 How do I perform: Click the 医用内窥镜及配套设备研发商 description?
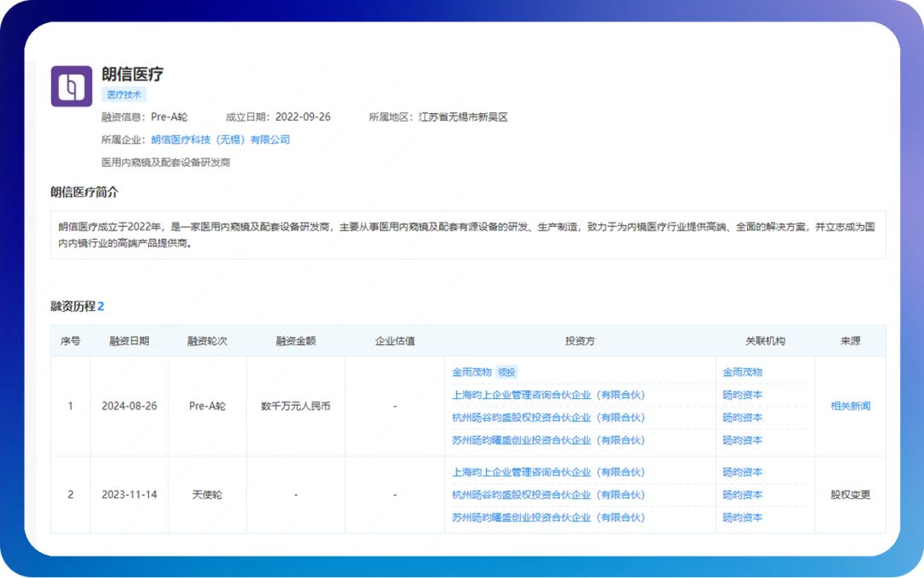click(x=166, y=162)
